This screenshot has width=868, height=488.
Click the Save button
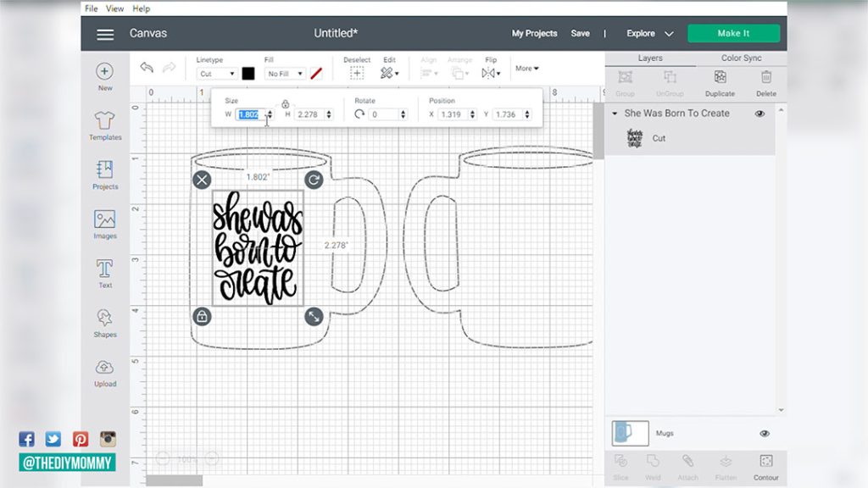click(580, 34)
